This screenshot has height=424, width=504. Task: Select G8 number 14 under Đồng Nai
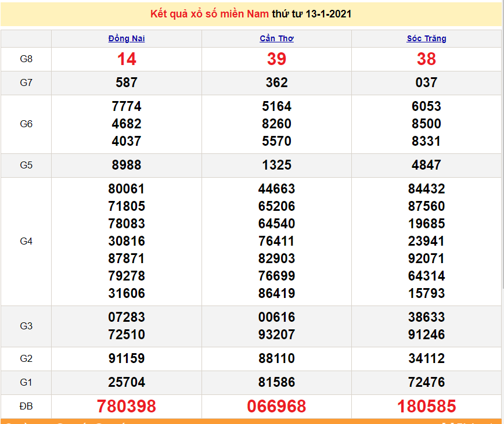[126, 59]
